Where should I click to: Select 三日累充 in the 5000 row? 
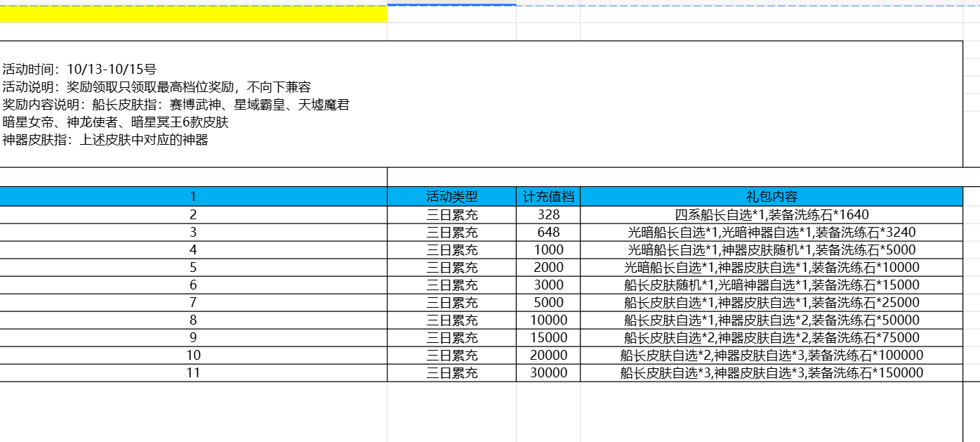click(x=451, y=303)
